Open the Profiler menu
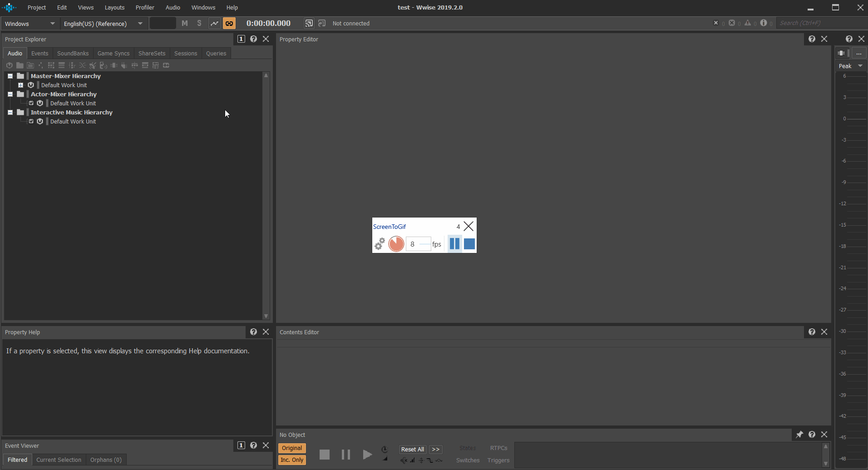The height and width of the screenshot is (470, 868). pyautogui.click(x=145, y=7)
